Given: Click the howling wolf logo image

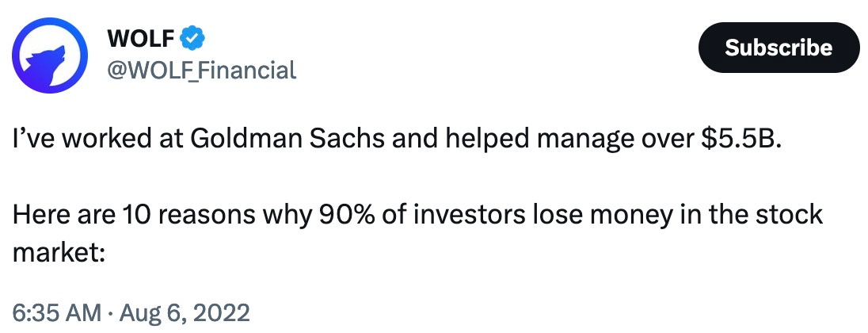Looking at the screenshot, I should pos(51,55).
